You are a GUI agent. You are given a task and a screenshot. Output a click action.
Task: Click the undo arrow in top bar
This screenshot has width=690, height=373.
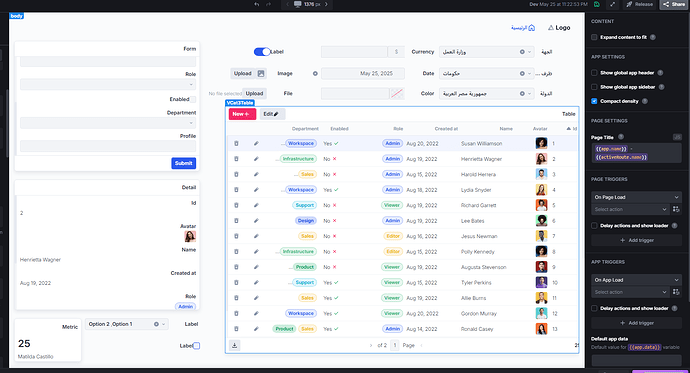click(257, 4)
